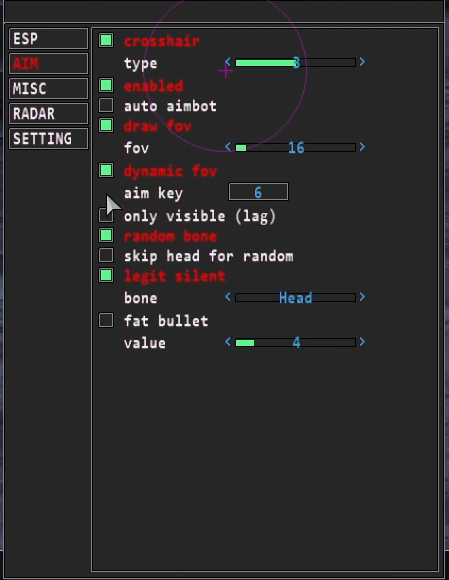Image resolution: width=449 pixels, height=580 pixels.
Task: Click the value slider bar
Action: coord(296,343)
